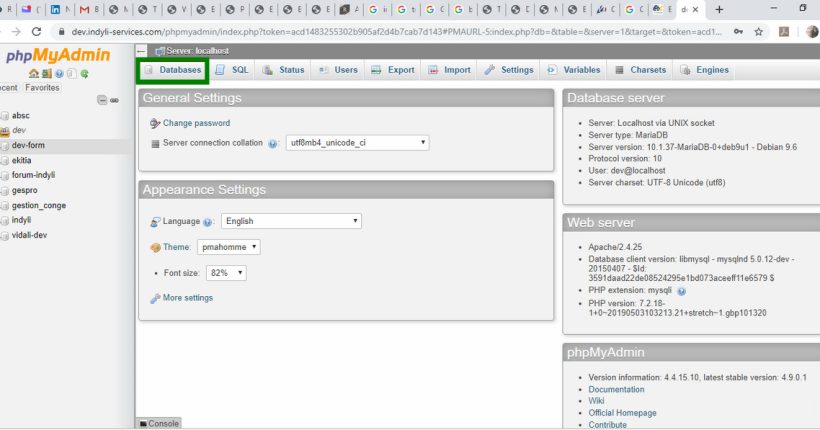Open the Theme dropdown showing pmahomme

(x=229, y=247)
